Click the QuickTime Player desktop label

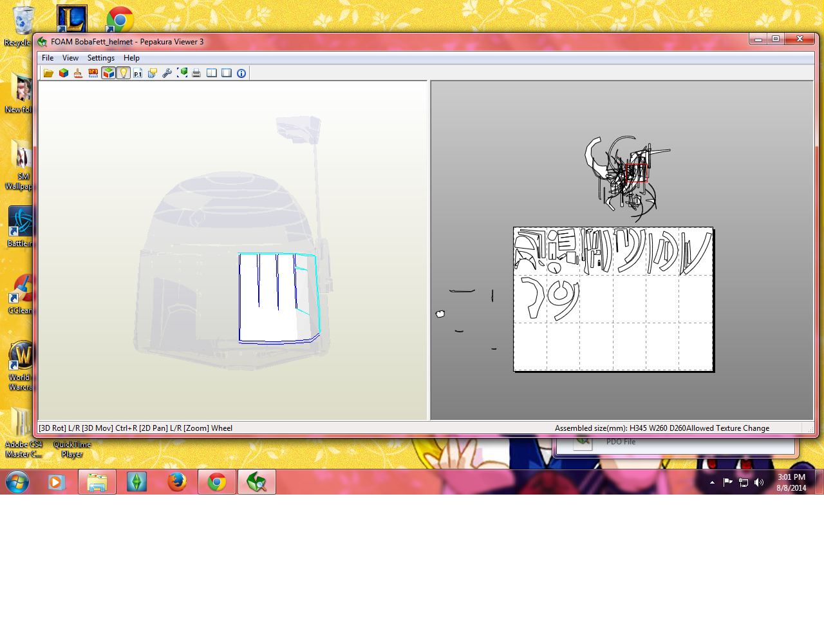tap(72, 449)
